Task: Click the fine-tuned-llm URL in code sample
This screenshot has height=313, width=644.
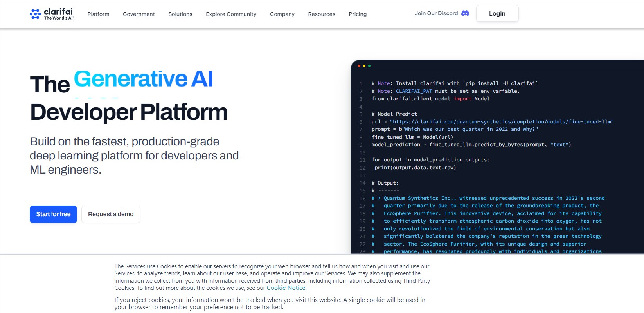Action: click(501, 122)
